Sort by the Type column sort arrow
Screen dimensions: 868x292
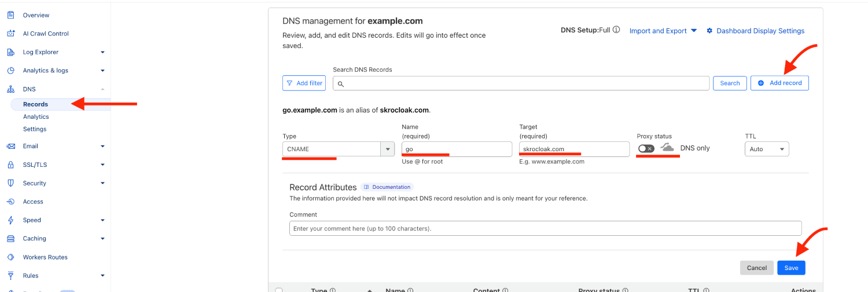(x=369, y=290)
